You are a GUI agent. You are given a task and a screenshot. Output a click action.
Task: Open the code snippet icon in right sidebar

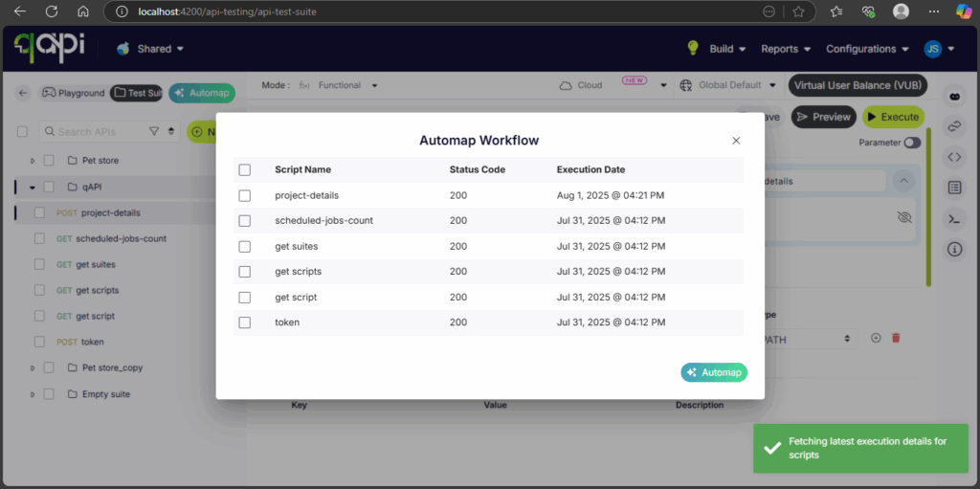pyautogui.click(x=954, y=157)
